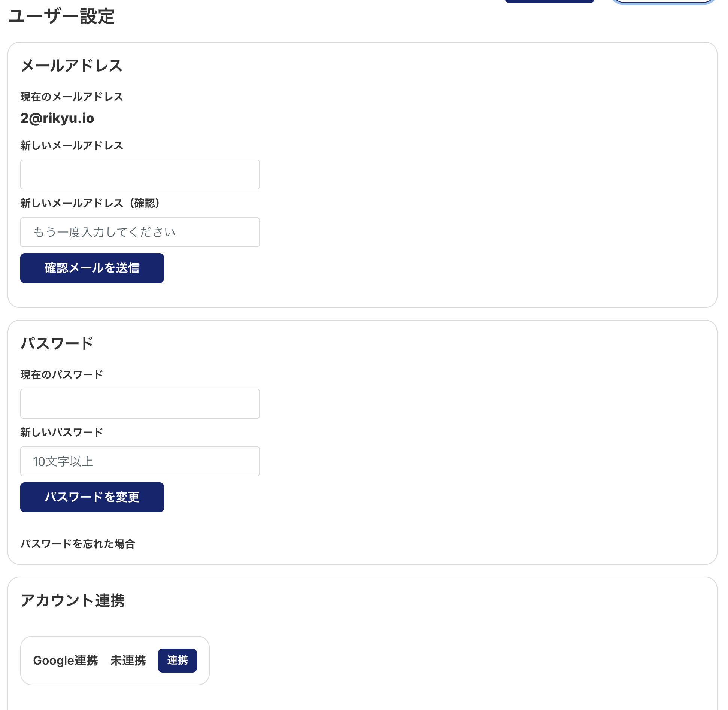Screen dimensions: 728x710
Task: Open the パスワードを忘れた場合 link
Action: (x=78, y=544)
